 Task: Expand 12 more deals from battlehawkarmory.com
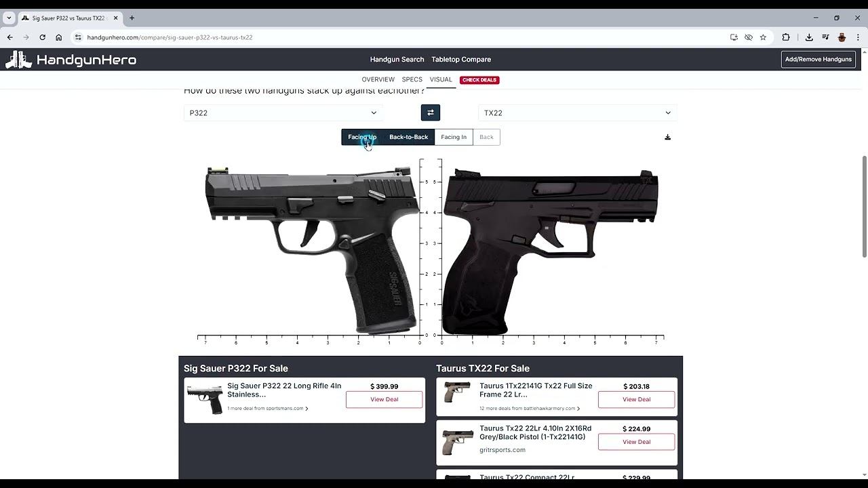[x=530, y=409]
